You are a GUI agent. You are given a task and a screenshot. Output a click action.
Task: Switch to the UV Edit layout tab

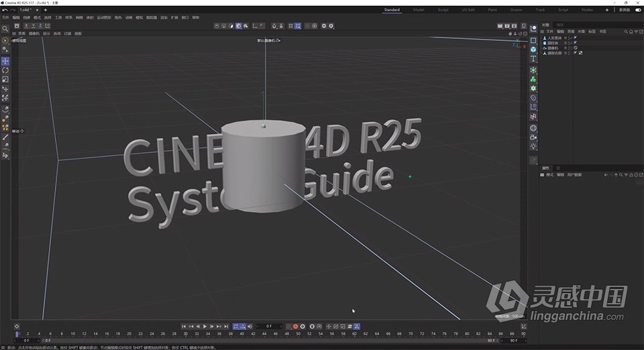(468, 10)
